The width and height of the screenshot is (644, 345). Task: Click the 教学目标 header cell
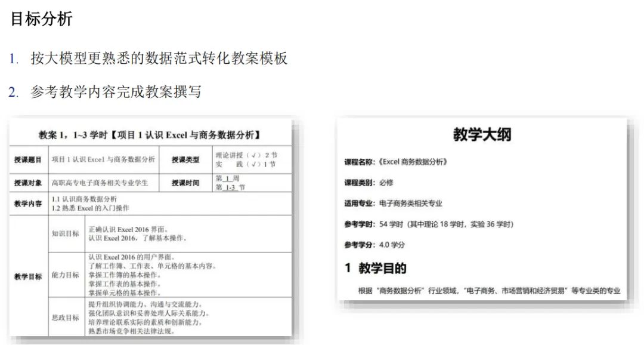tap(29, 276)
